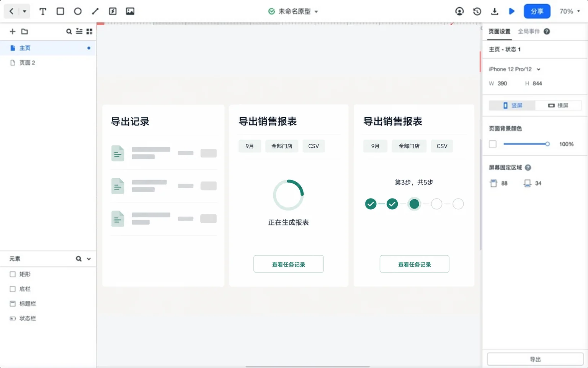
Task: Open the 70% zoom dropdown
Action: [570, 11]
